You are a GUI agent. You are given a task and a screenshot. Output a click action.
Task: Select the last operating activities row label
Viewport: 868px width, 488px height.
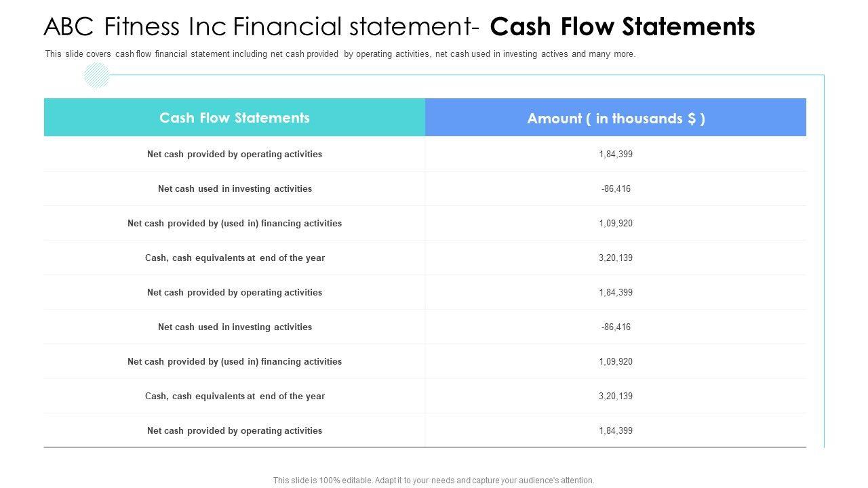tap(235, 431)
